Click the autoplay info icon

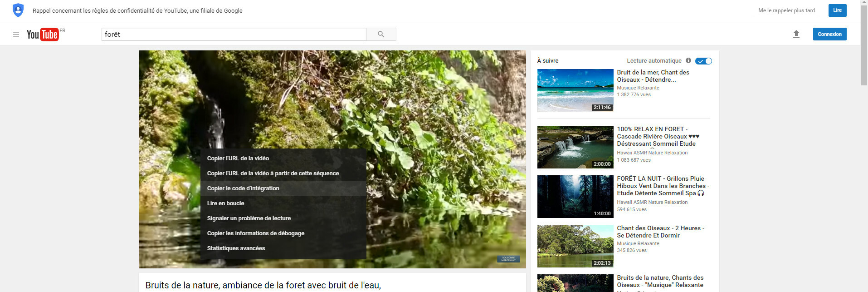[x=688, y=61]
